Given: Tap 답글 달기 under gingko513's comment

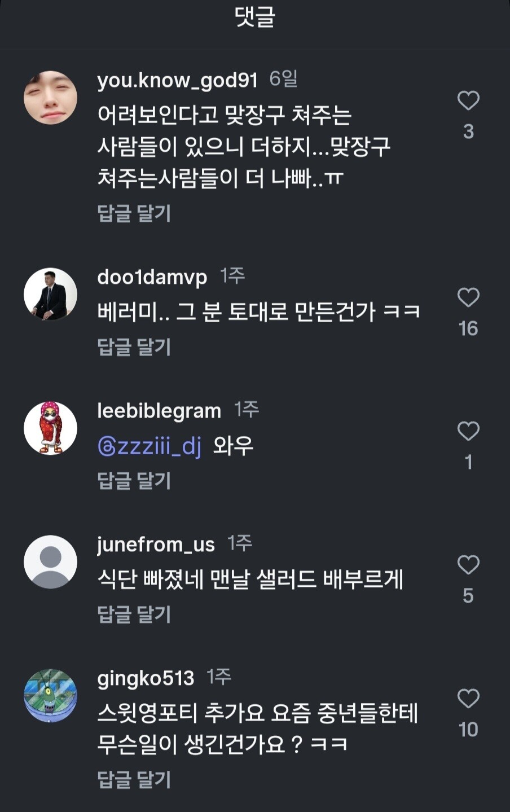Looking at the screenshot, I should pyautogui.click(x=134, y=780).
